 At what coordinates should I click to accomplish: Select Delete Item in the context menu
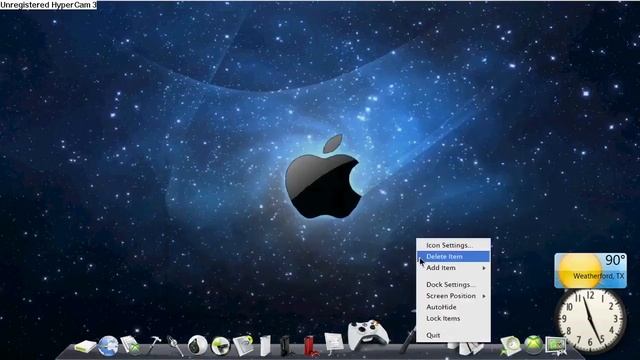[x=453, y=256]
